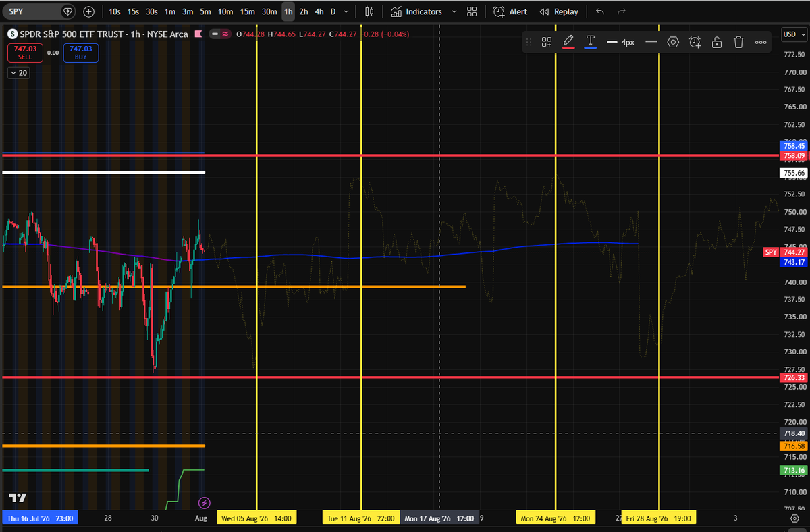Open drawing settings hexagon icon
Viewport: 810px width, 532px height.
pyautogui.click(x=673, y=42)
